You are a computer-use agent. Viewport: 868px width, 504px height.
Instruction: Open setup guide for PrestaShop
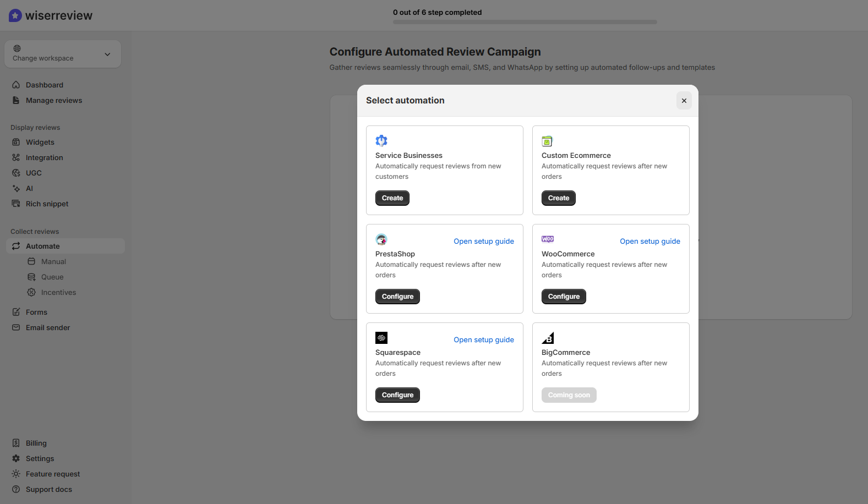483,241
